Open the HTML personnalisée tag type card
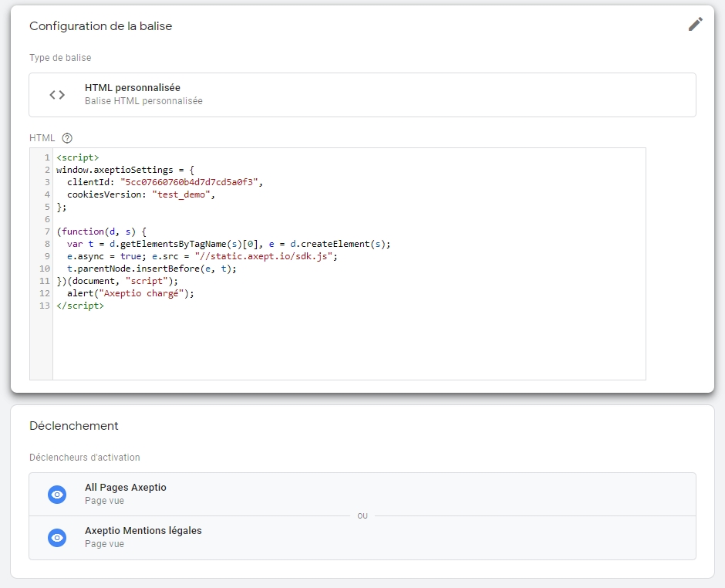725x588 pixels. tap(362, 95)
